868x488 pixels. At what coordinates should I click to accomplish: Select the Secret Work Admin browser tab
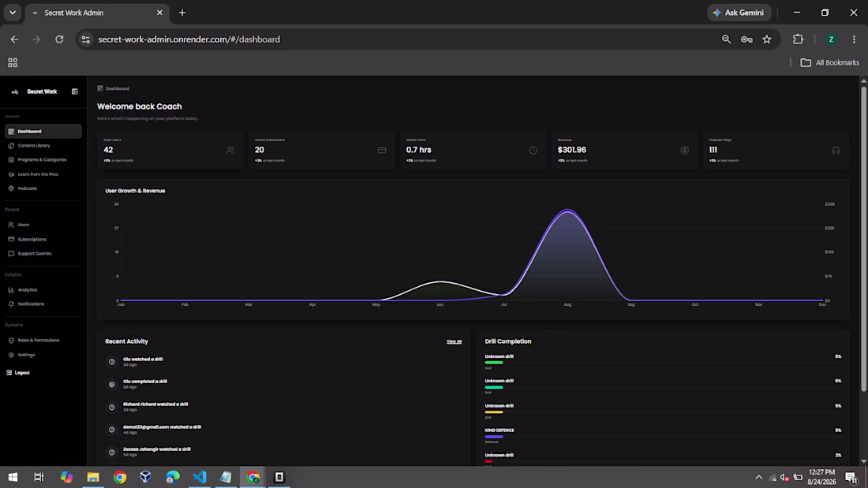click(x=97, y=13)
